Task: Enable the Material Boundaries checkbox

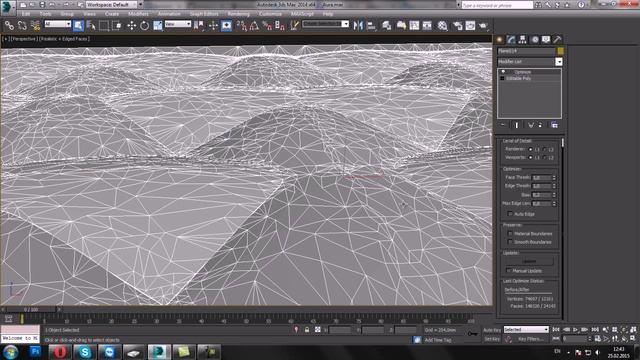Action: tap(510, 233)
